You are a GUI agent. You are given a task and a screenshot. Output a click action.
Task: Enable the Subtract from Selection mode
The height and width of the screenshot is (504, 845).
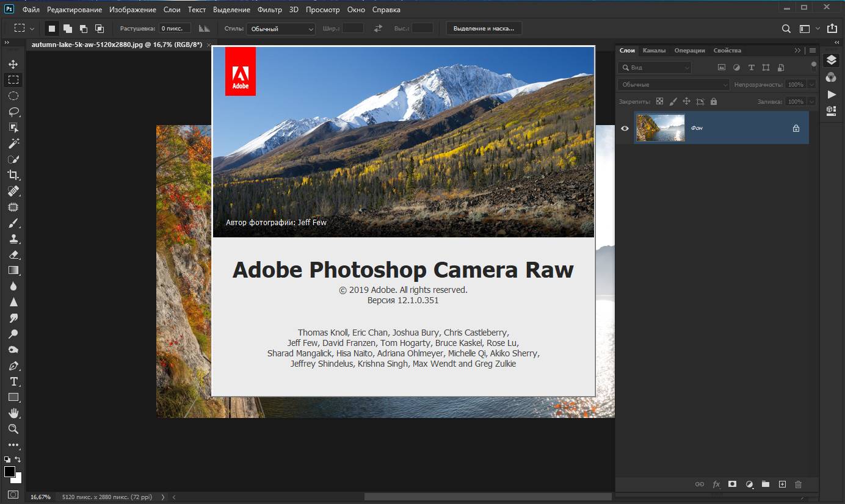point(84,28)
